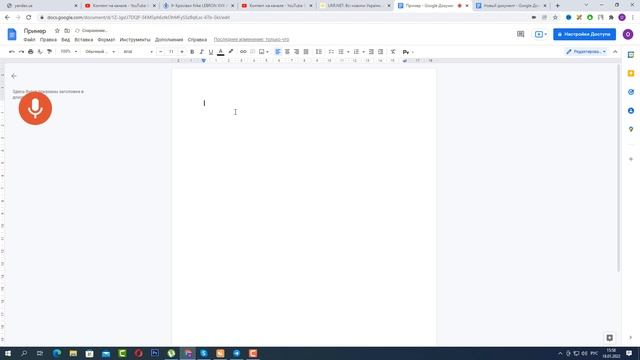Add a comment from the toolbar
Viewport: 640px width, 360px height.
pos(253,52)
